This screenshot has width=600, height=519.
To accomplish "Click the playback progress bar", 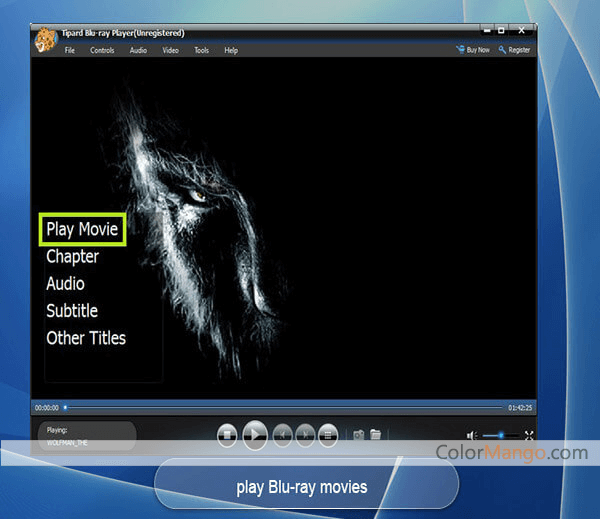I will pos(285,408).
